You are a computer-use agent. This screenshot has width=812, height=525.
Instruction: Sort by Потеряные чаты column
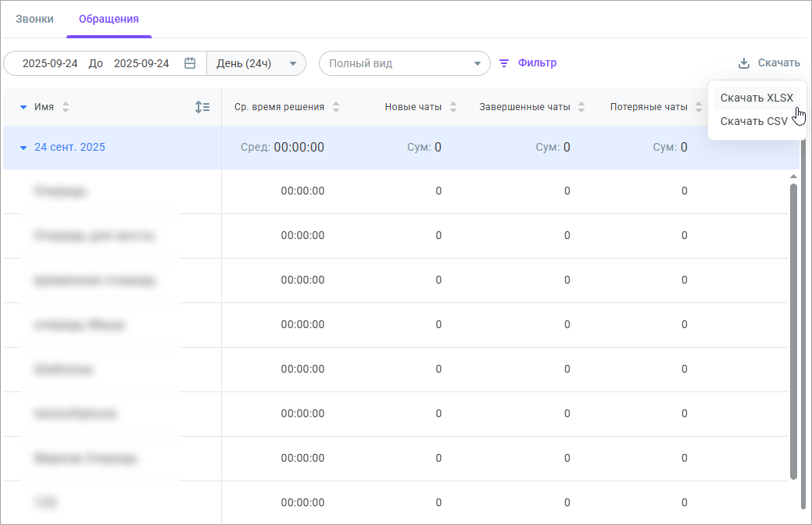click(x=699, y=107)
